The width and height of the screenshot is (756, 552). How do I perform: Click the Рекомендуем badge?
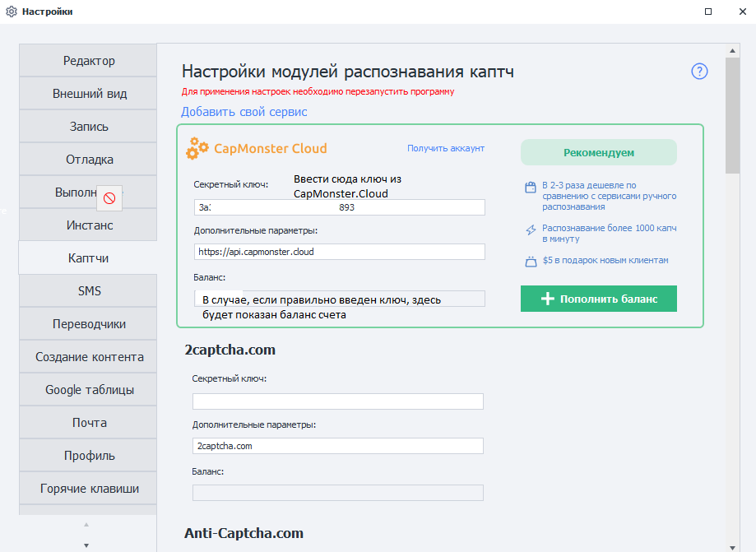pyautogui.click(x=598, y=153)
